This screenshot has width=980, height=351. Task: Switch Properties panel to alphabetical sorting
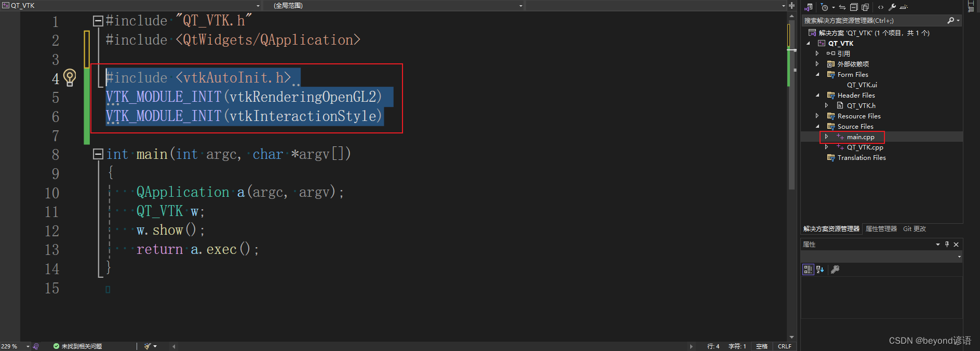click(820, 269)
